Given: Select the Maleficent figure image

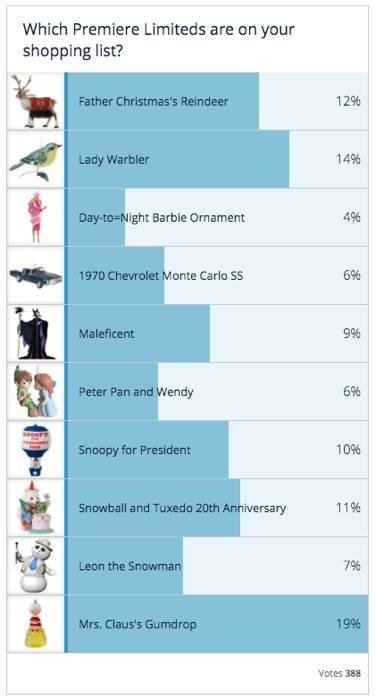Looking at the screenshot, I should pyautogui.click(x=34, y=333).
